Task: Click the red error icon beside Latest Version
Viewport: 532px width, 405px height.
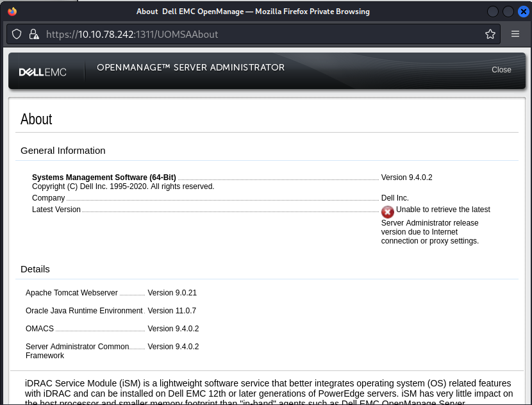Action: (x=388, y=211)
